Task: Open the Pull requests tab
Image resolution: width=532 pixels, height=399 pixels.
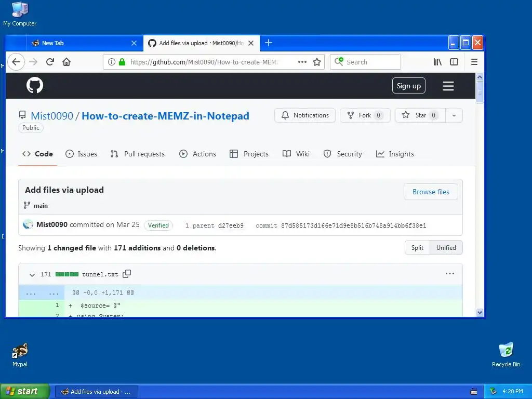Action: pos(138,154)
